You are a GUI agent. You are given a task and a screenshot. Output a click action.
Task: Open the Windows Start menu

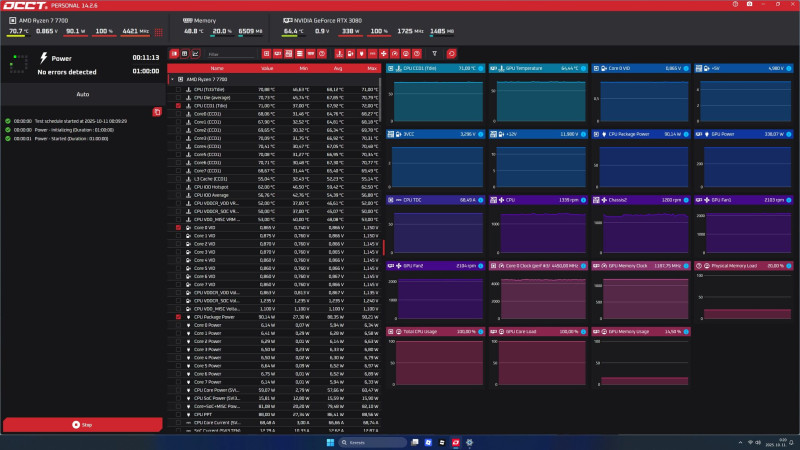[x=330, y=442]
